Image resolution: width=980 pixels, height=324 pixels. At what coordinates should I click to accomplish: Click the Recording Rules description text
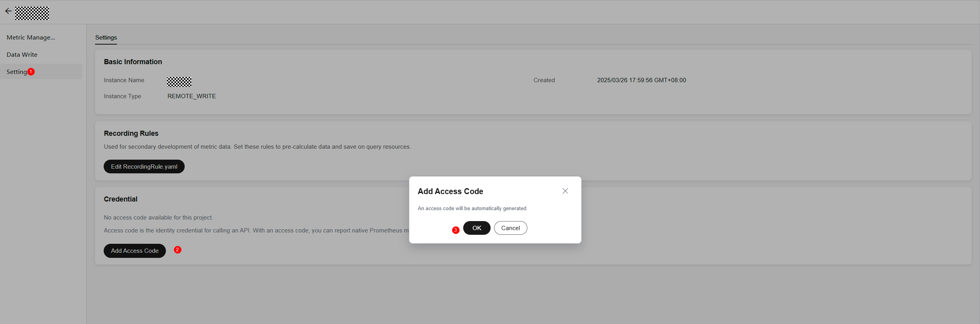257,147
